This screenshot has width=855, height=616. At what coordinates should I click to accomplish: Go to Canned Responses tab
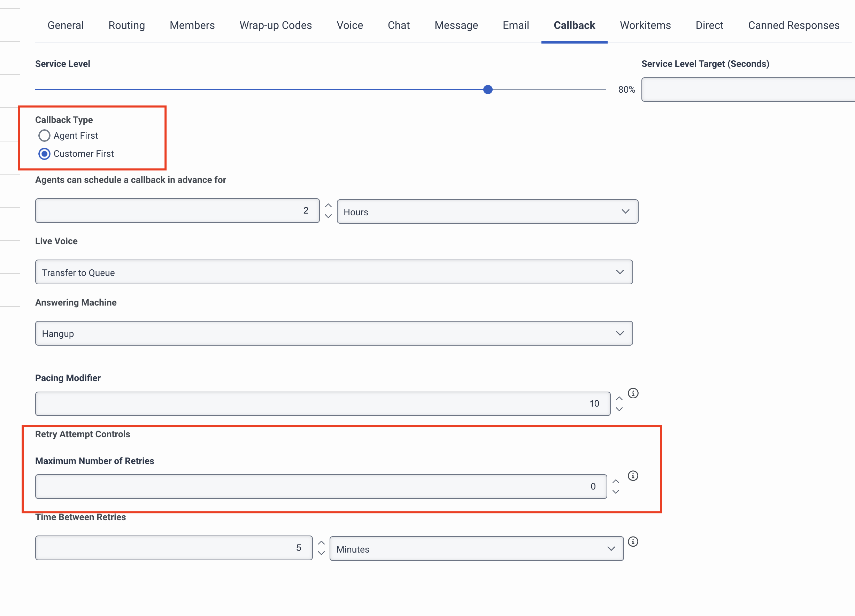pyautogui.click(x=794, y=25)
